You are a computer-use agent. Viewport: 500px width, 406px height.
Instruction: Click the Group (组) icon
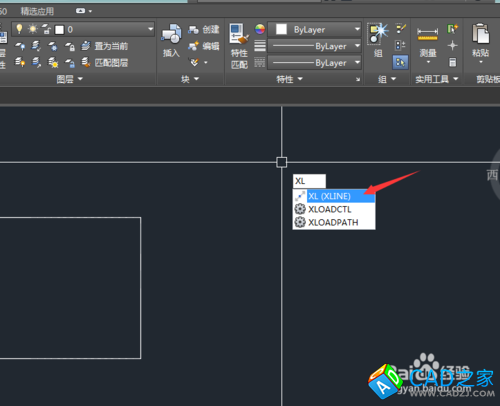(378, 34)
